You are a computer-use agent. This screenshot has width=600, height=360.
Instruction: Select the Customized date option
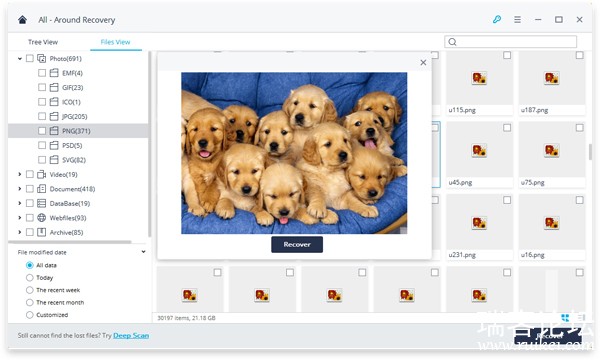29,315
